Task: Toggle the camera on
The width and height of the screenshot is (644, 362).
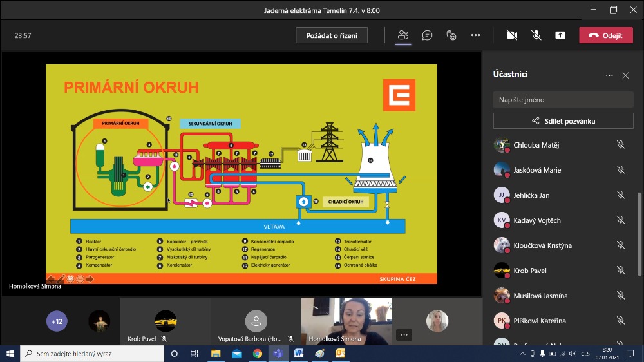Action: coord(512,35)
